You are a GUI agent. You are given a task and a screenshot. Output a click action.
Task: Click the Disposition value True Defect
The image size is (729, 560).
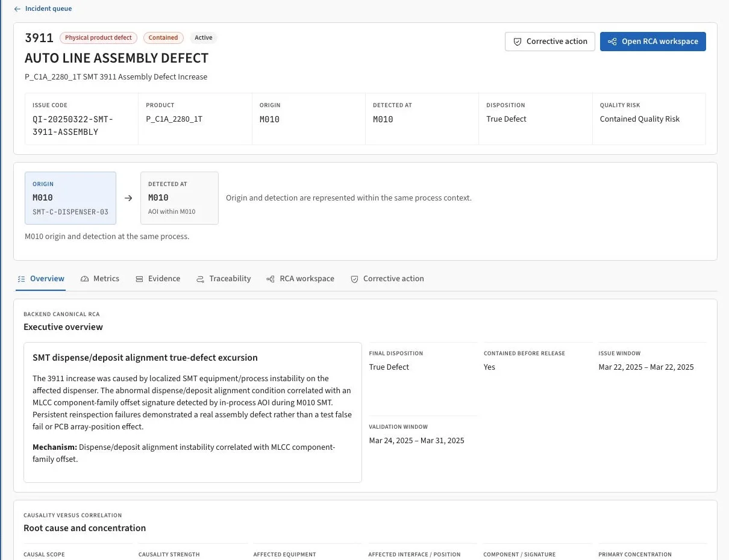pos(506,119)
